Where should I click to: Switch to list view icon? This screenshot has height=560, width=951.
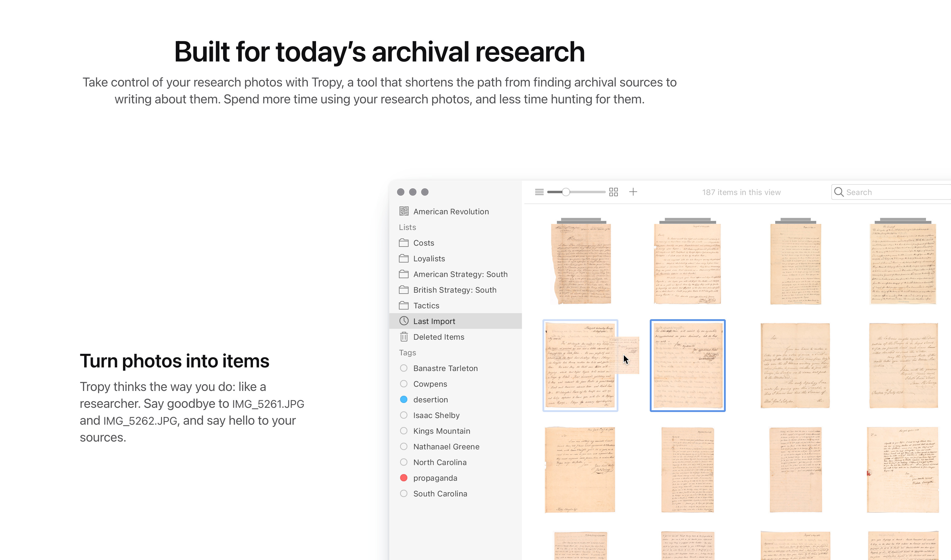point(539,192)
